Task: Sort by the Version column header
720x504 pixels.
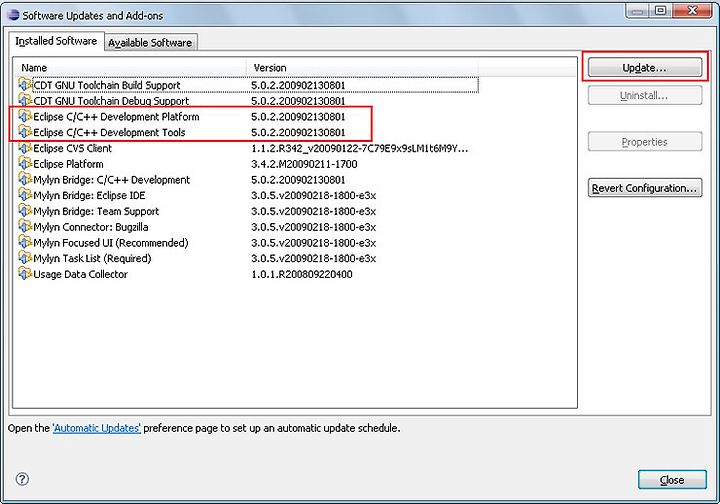Action: point(362,67)
